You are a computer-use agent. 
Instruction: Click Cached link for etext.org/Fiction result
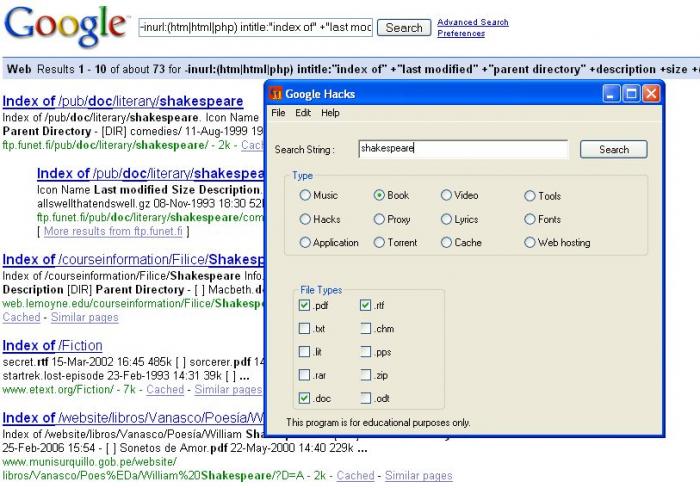coord(165,390)
